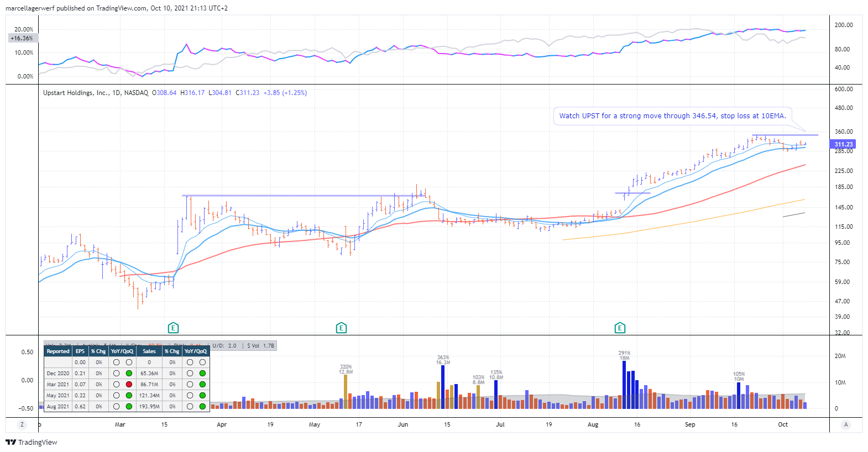Click the green EPS dot for Dec 2020
Viewport: 868px width, 452px height.
[x=129, y=373]
